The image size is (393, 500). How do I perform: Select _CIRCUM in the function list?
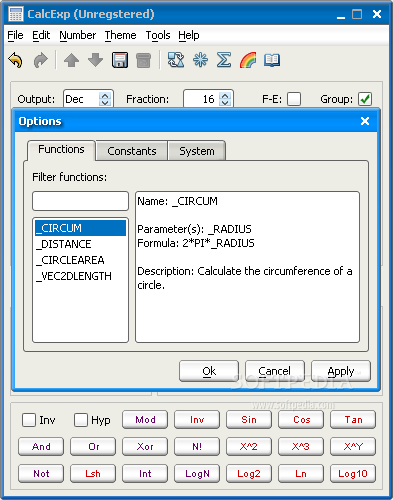(x=80, y=228)
